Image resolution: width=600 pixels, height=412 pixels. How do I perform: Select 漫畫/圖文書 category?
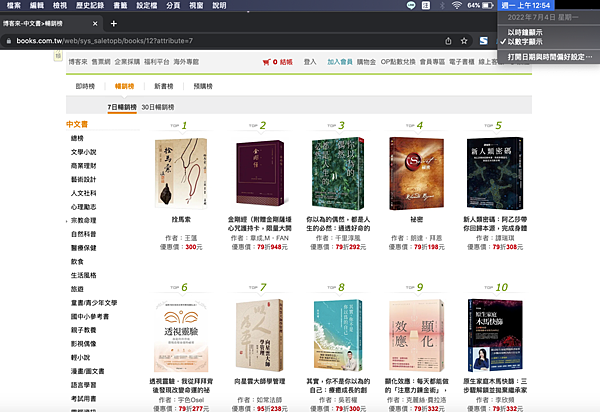click(87, 371)
